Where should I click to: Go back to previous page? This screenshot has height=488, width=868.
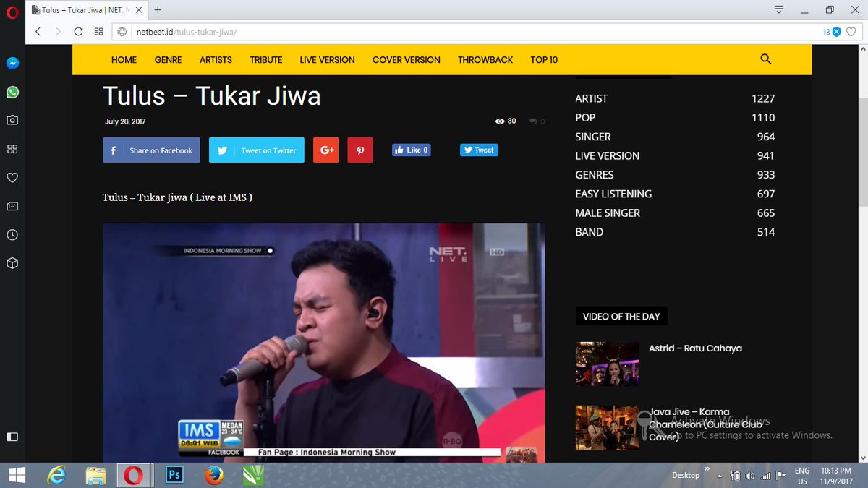click(x=38, y=32)
